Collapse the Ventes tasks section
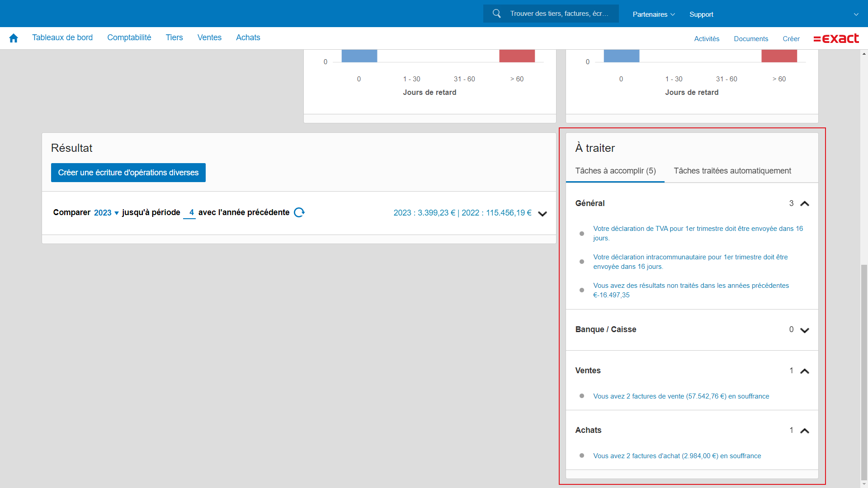Screen dimensions: 868x488 pos(804,371)
